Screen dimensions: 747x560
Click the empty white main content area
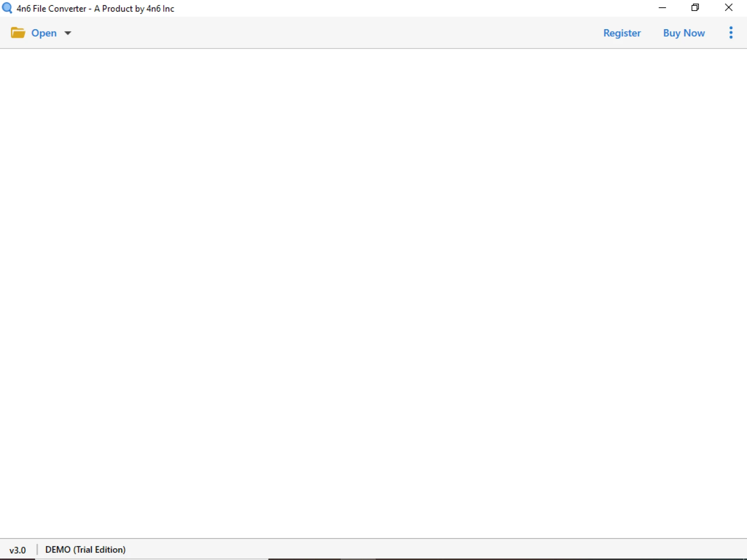coord(373,292)
